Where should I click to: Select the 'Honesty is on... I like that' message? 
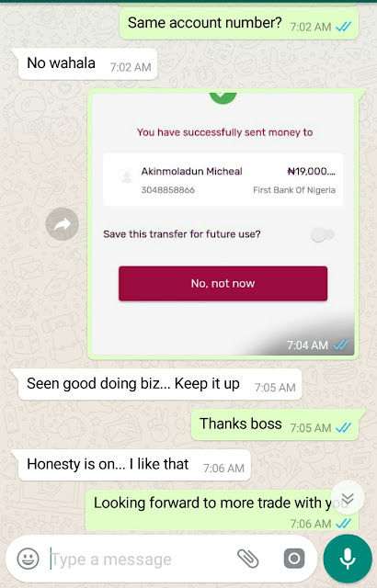(134, 465)
